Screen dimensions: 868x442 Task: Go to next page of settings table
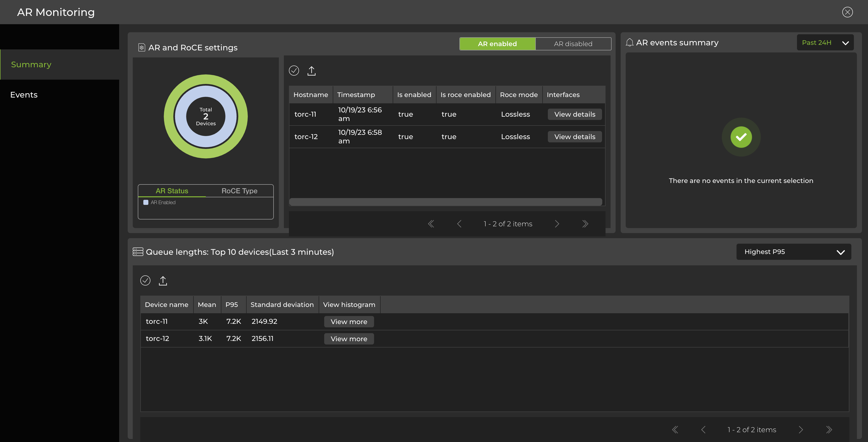click(x=557, y=224)
